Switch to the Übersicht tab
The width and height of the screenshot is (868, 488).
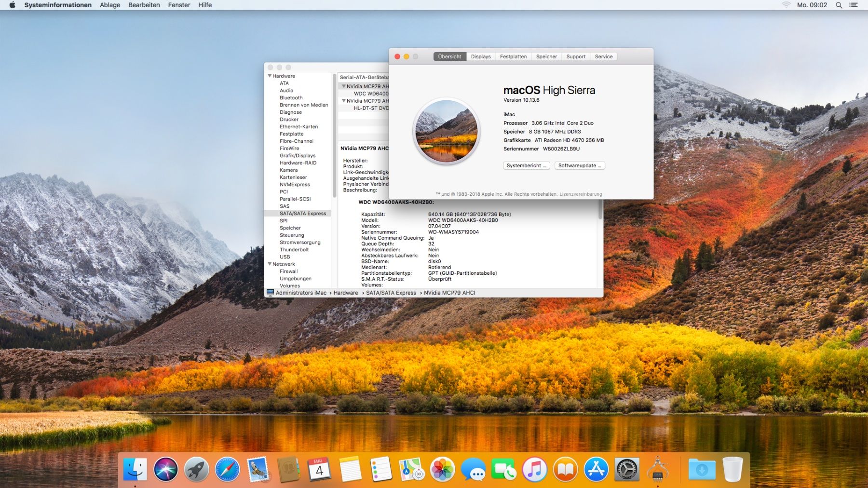(449, 56)
